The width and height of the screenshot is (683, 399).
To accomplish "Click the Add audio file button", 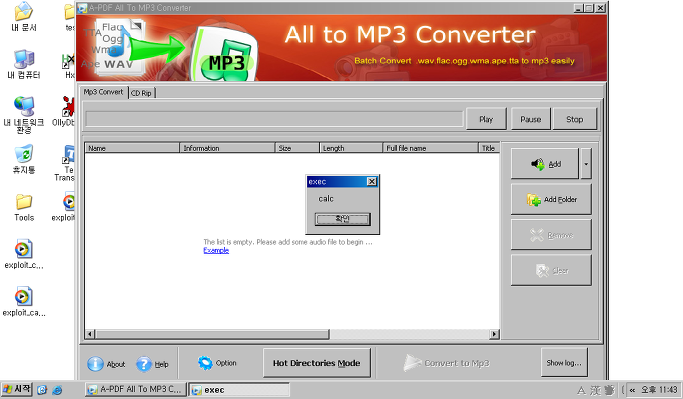I will point(544,164).
